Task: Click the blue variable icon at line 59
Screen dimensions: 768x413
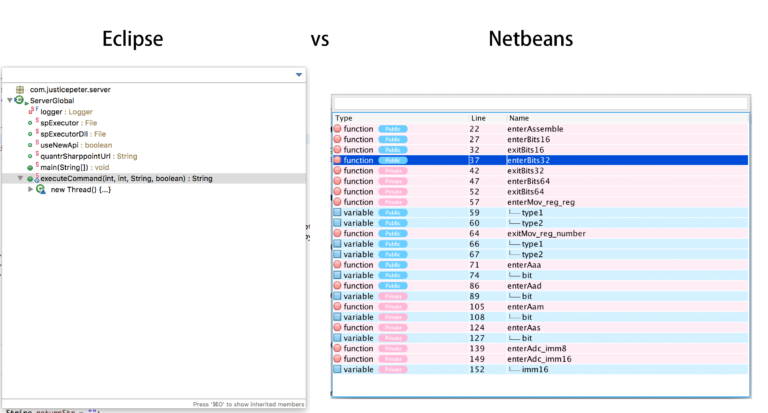Action: (x=337, y=213)
